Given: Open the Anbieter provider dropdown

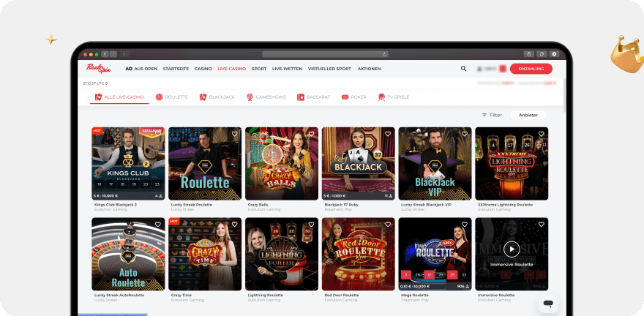Looking at the screenshot, I should click(528, 115).
